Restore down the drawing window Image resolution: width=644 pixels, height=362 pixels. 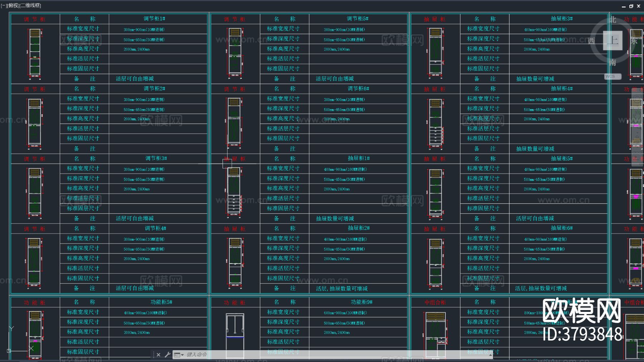pyautogui.click(x=631, y=6)
